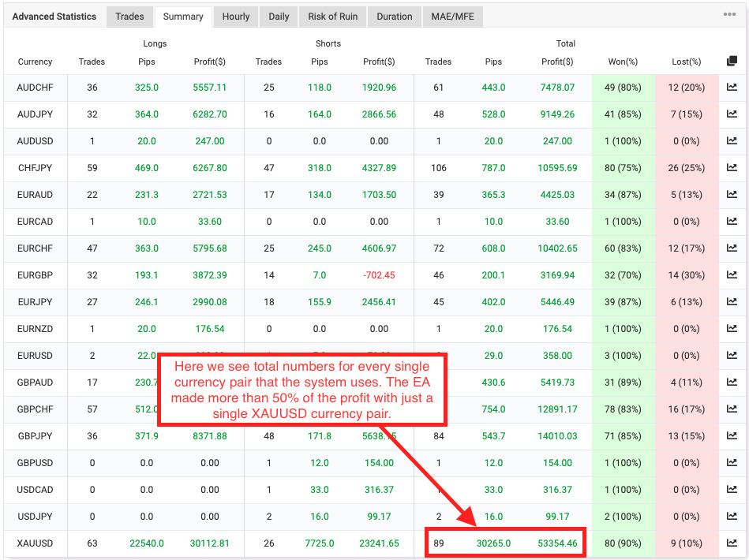
Task: Open the EURJPY row chart icon
Action: (732, 302)
